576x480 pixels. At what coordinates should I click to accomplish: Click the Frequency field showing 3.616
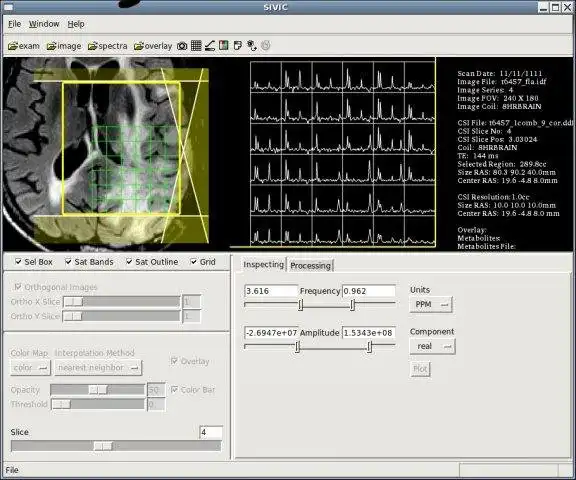(271, 291)
